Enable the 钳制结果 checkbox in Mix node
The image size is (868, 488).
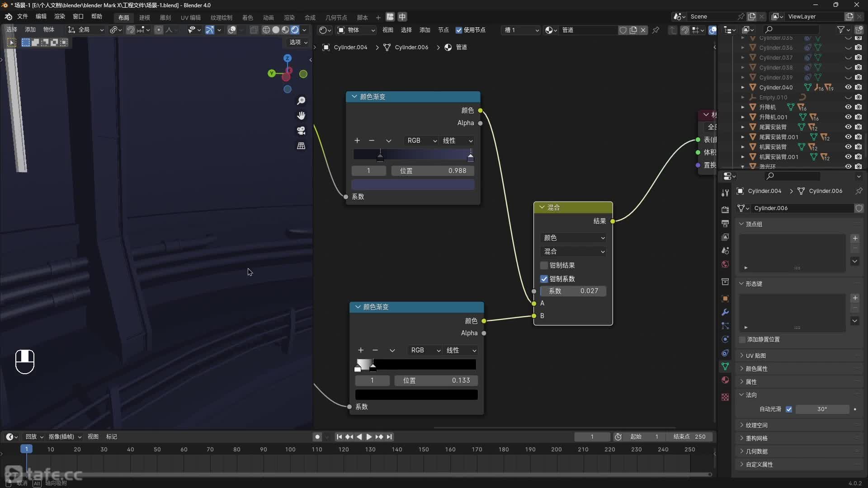[x=544, y=265]
